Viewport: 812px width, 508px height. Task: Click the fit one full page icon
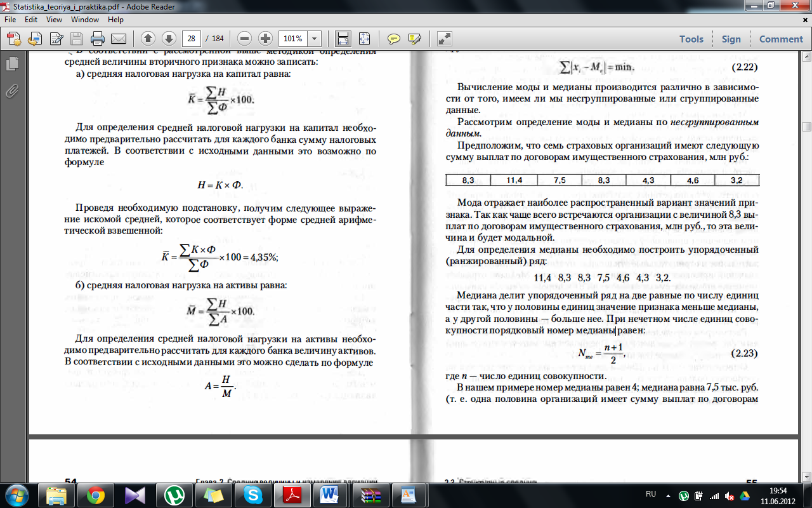coord(363,38)
